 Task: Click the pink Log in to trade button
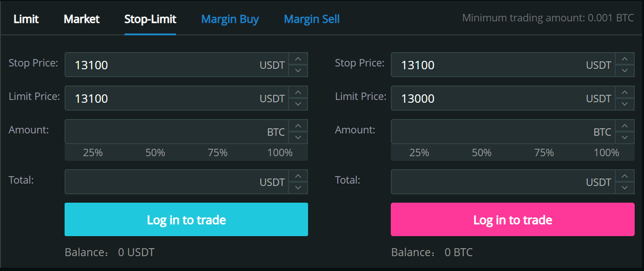pos(513,219)
